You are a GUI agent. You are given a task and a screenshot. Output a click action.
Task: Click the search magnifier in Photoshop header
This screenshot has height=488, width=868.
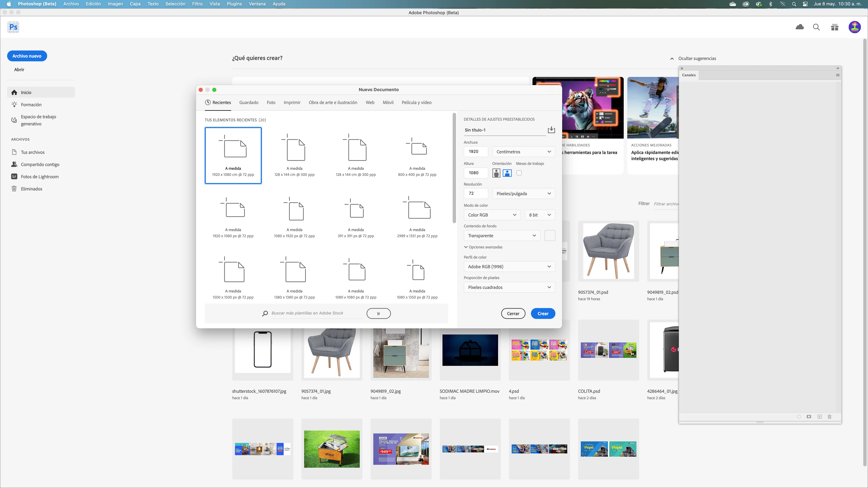(x=816, y=27)
